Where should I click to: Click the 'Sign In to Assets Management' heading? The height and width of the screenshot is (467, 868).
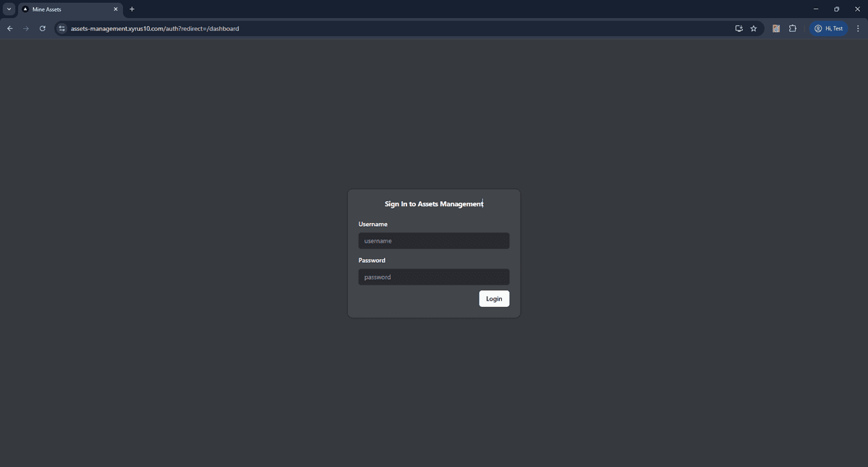433,203
